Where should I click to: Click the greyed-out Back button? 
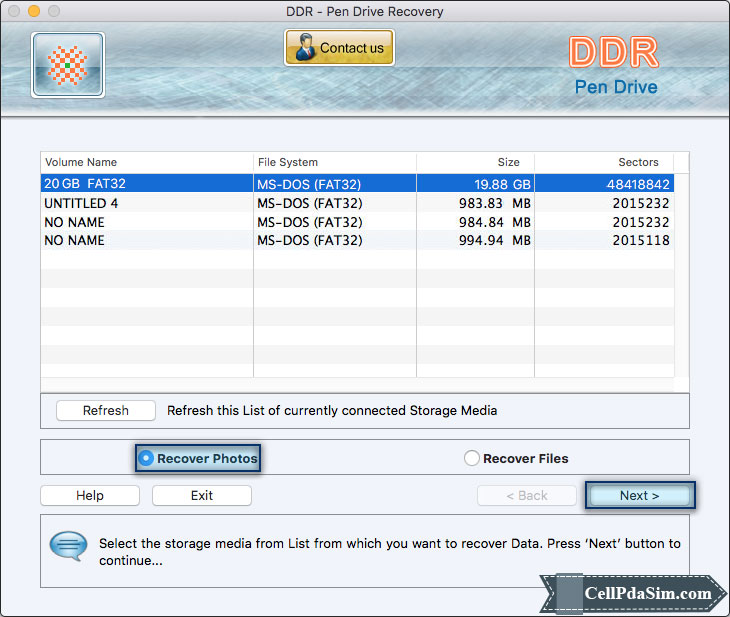[x=527, y=495]
